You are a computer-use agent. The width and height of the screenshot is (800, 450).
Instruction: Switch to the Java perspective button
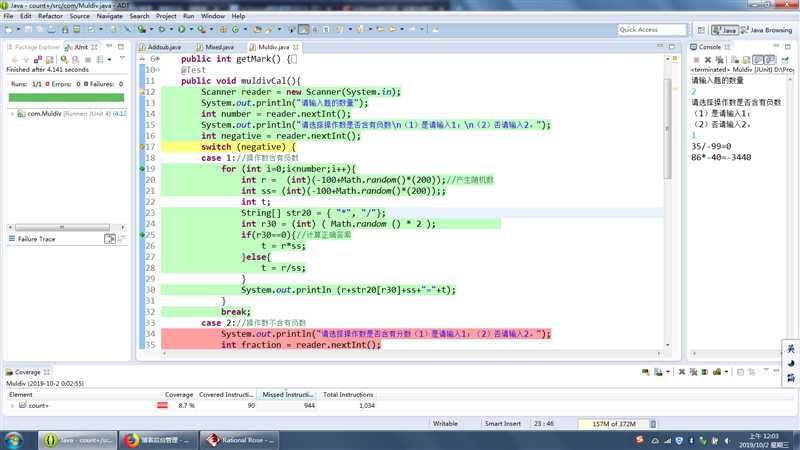coord(725,30)
